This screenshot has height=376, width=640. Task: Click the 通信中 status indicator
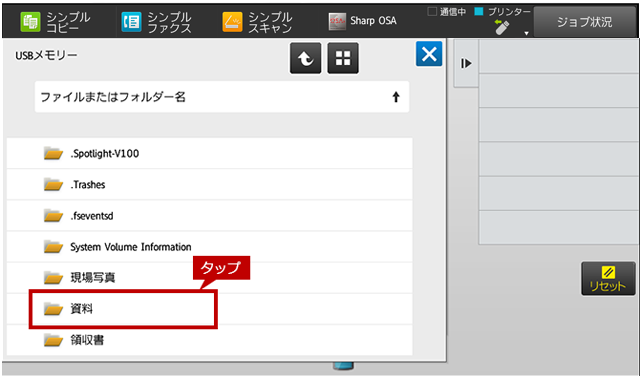tap(447, 12)
